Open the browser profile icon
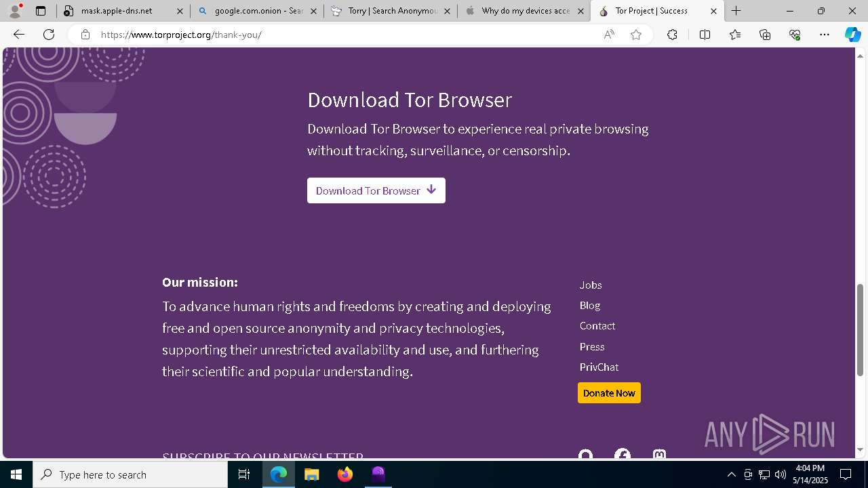This screenshot has width=868, height=488. 15,11
